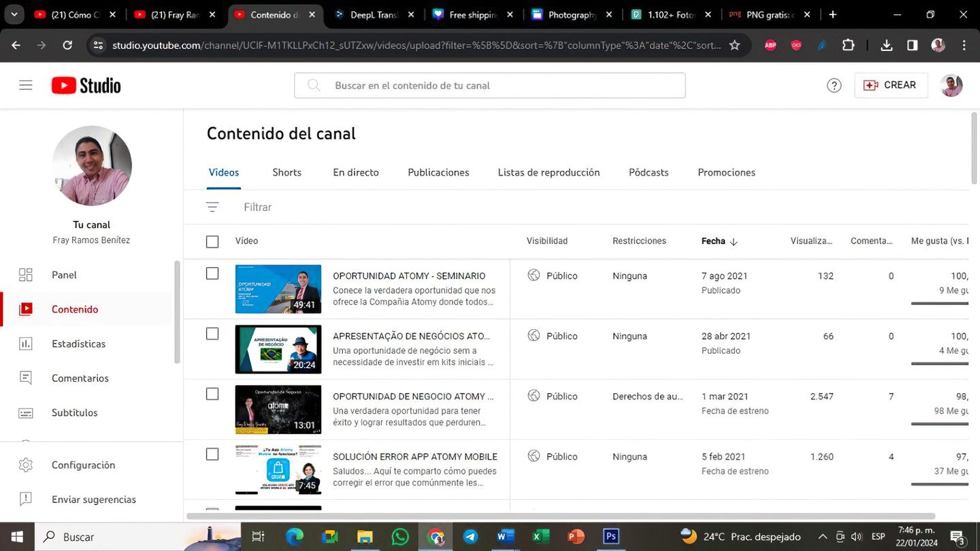Open a new browser tab with plus button

[832, 14]
